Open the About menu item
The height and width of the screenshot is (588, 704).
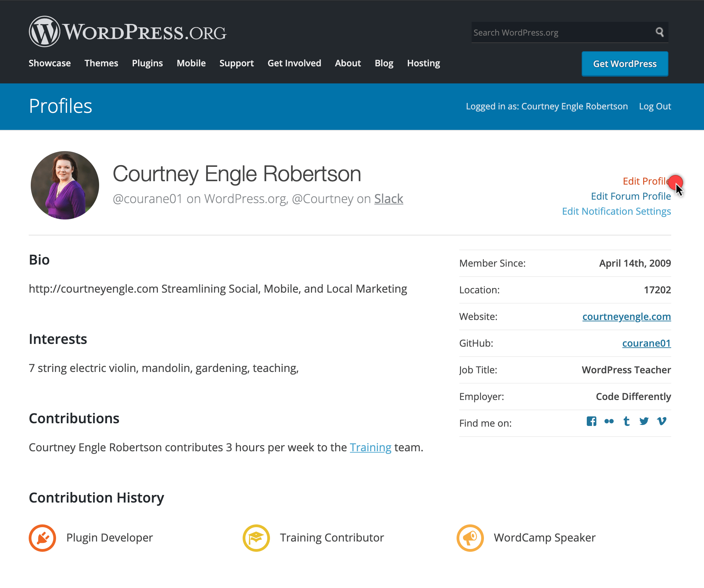pyautogui.click(x=348, y=63)
